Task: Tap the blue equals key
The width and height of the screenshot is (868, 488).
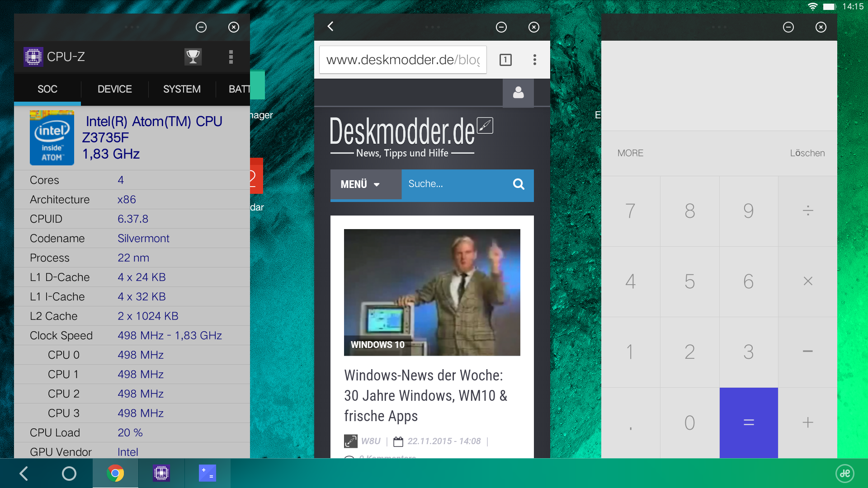Action: pos(749,423)
